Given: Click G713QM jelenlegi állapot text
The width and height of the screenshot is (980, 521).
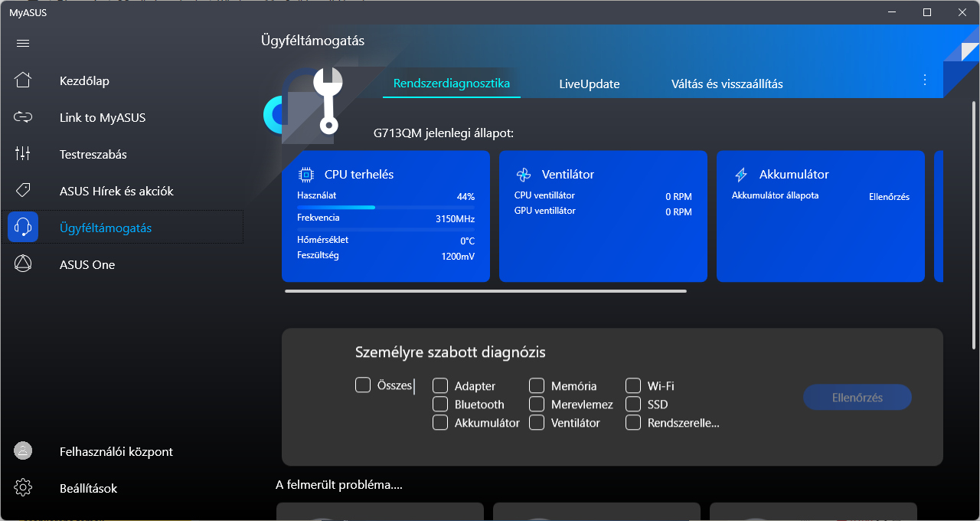Looking at the screenshot, I should tap(443, 133).
